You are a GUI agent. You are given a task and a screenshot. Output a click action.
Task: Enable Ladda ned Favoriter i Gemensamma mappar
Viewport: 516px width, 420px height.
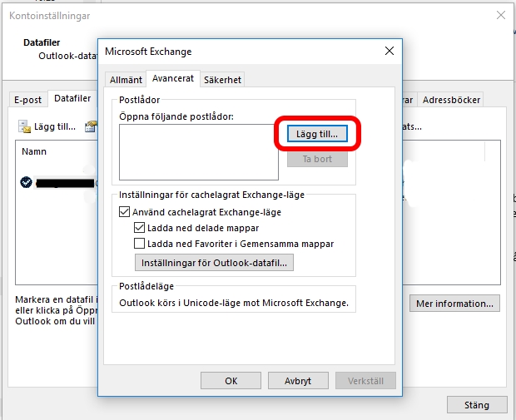[x=139, y=244]
